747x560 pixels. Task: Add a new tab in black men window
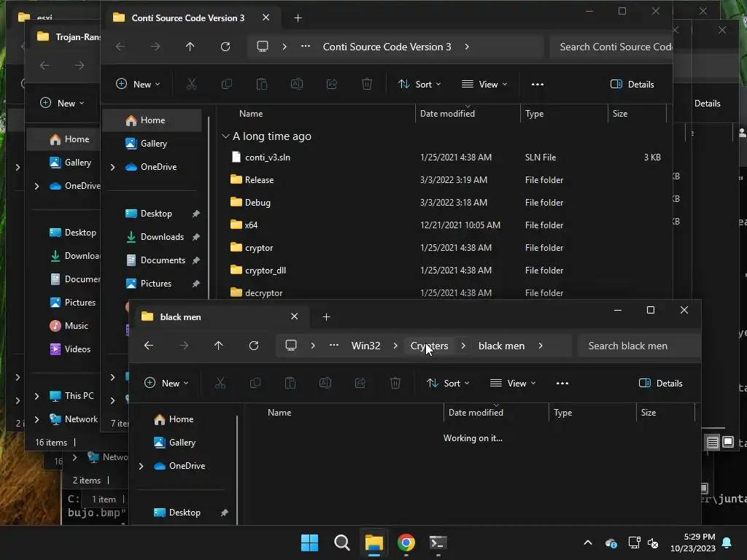(x=326, y=317)
